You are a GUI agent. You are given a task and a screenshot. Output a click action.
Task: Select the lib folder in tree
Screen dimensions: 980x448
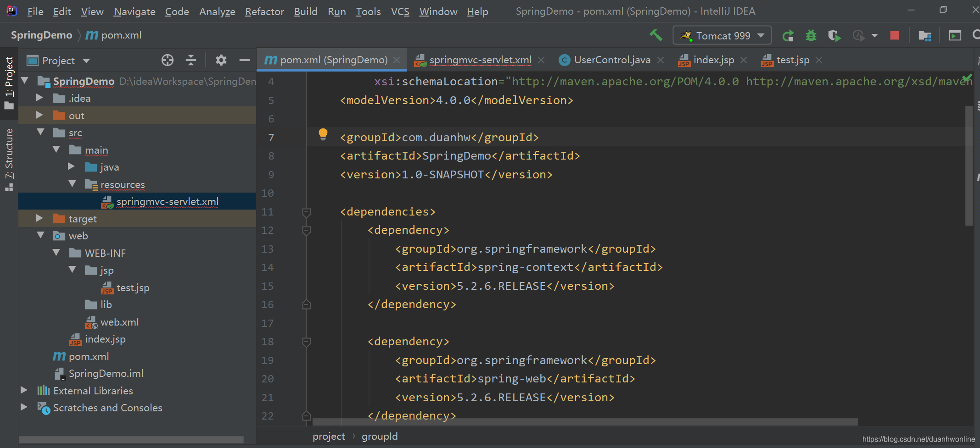coord(106,304)
